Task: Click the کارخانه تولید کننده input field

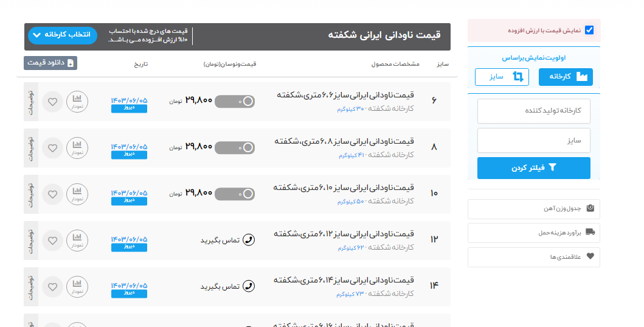Action: [x=533, y=111]
